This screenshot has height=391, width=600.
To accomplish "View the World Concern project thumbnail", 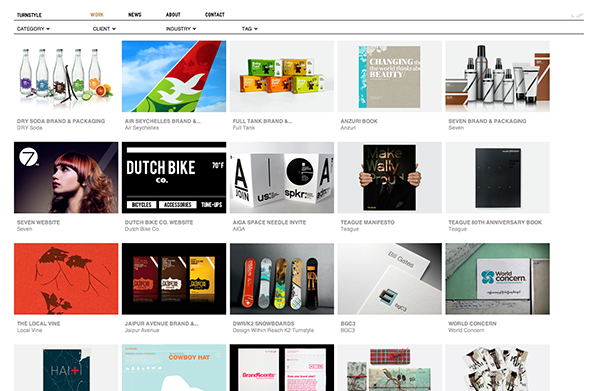I will [x=498, y=279].
